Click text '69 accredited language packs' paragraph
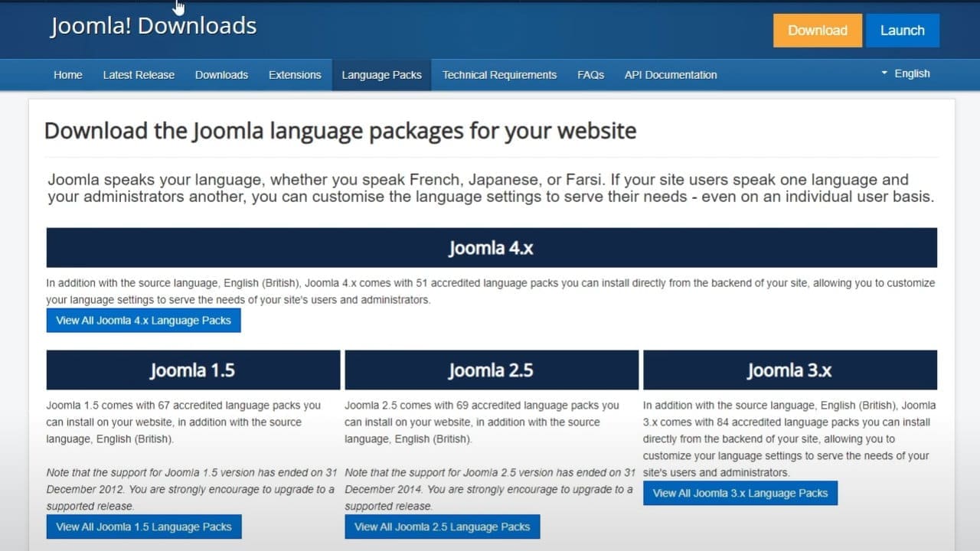 click(482, 422)
